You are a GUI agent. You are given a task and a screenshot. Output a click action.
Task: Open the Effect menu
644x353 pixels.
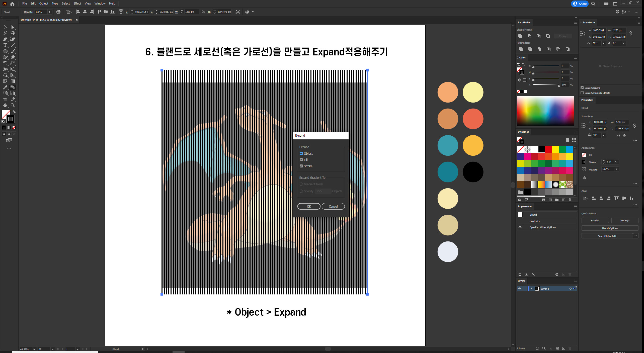(x=77, y=4)
